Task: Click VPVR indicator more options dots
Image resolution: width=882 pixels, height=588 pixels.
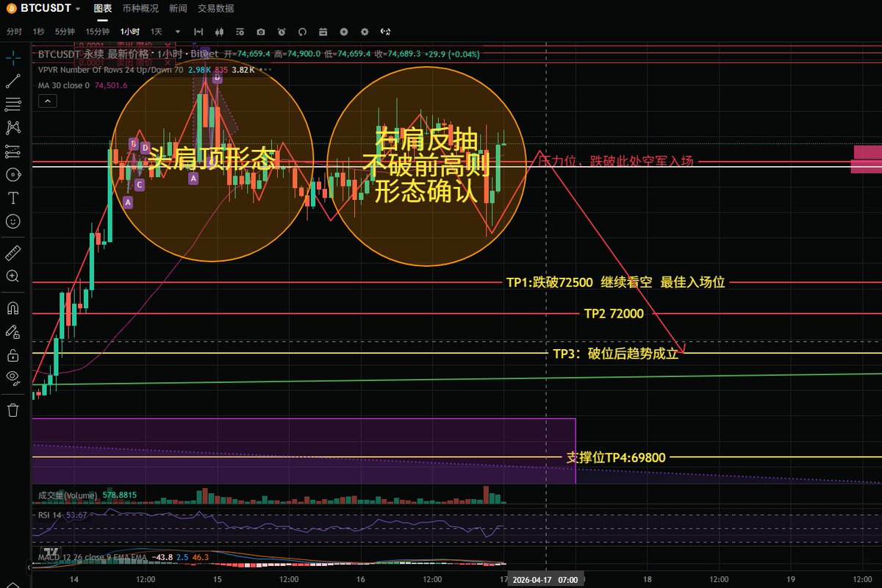Action: click(x=265, y=70)
